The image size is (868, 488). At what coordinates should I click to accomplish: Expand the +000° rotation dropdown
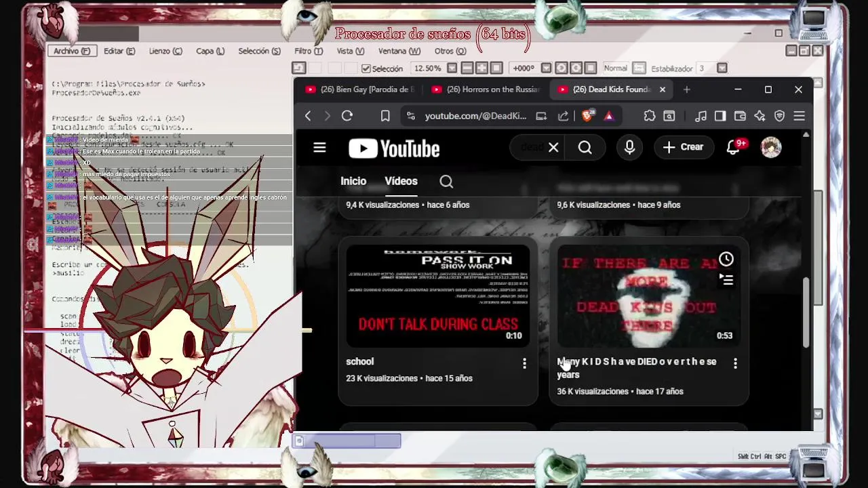coord(546,68)
